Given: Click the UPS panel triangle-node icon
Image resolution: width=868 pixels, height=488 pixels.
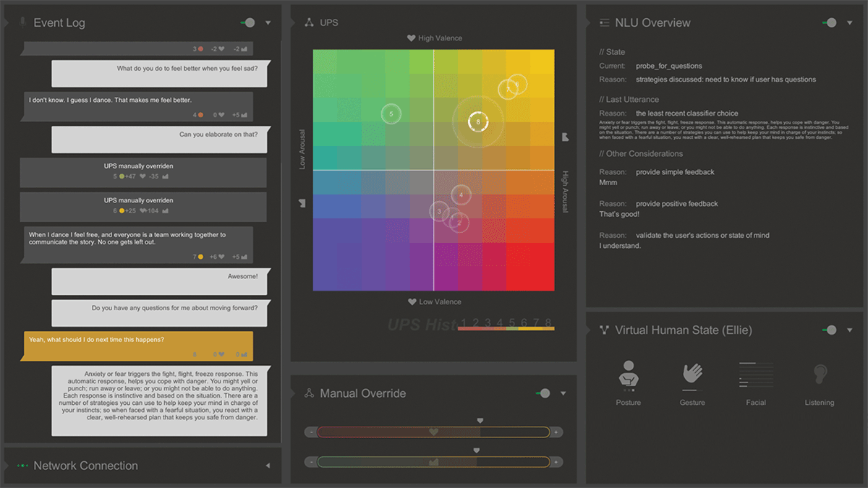Looking at the screenshot, I should pyautogui.click(x=310, y=22).
